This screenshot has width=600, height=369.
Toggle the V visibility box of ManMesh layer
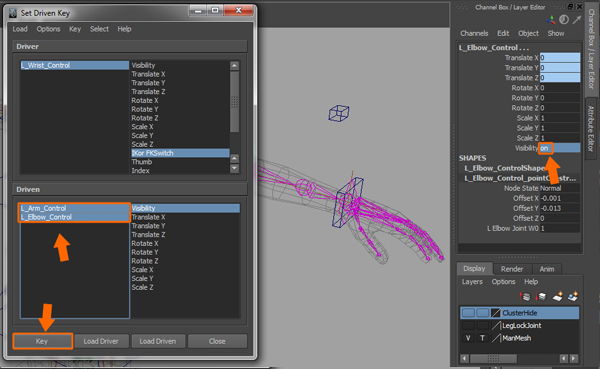(x=468, y=338)
